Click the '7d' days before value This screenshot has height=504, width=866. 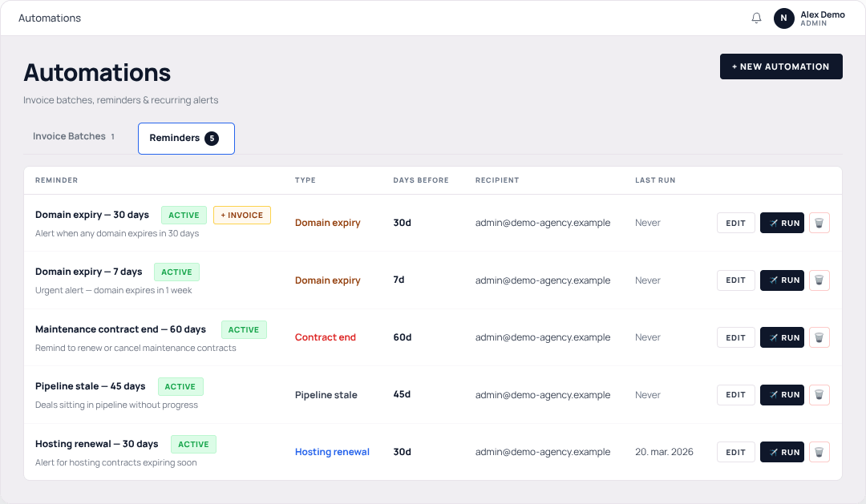point(399,280)
